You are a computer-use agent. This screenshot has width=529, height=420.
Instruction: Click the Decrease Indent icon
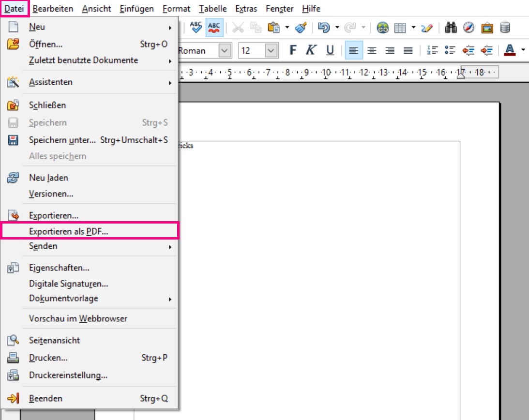[469, 50]
